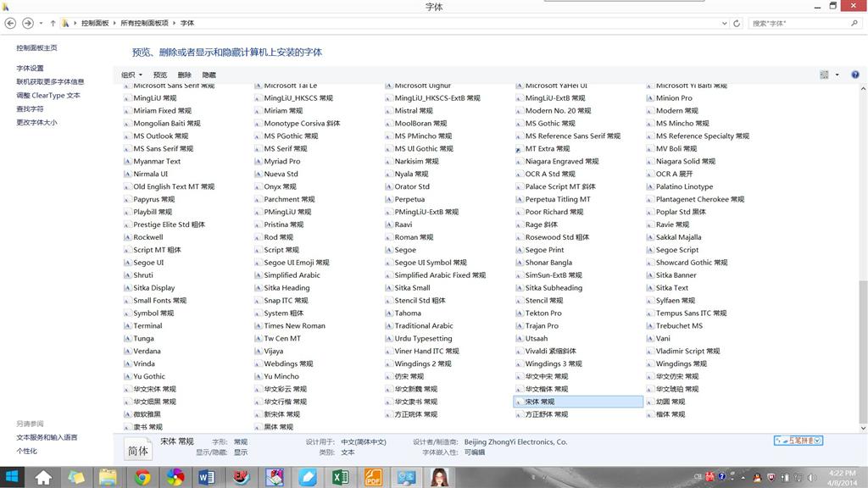
Task: Show hidden system tray icons arrow
Action: [x=743, y=477]
